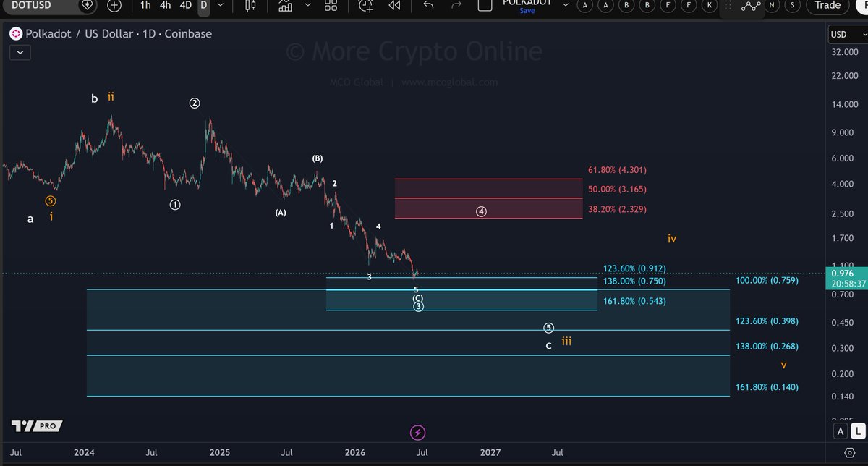Click the circled 2 wave label
Image resolution: width=868 pixels, height=466 pixels.
[x=195, y=103]
